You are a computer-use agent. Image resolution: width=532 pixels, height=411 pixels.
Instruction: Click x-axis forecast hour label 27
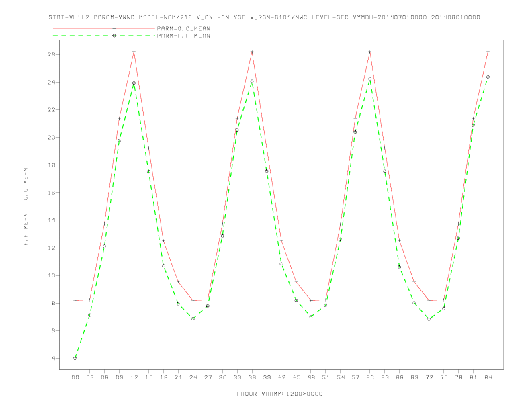[208, 377]
